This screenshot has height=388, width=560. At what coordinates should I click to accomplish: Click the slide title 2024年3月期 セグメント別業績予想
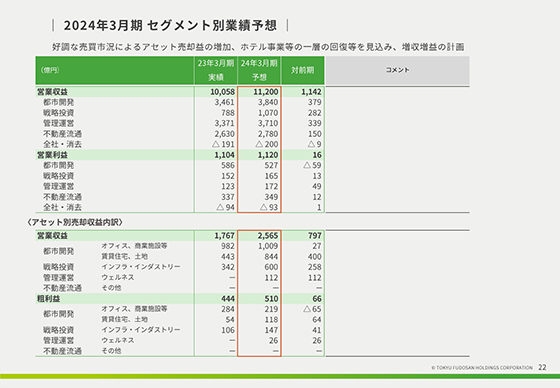pyautogui.click(x=170, y=25)
